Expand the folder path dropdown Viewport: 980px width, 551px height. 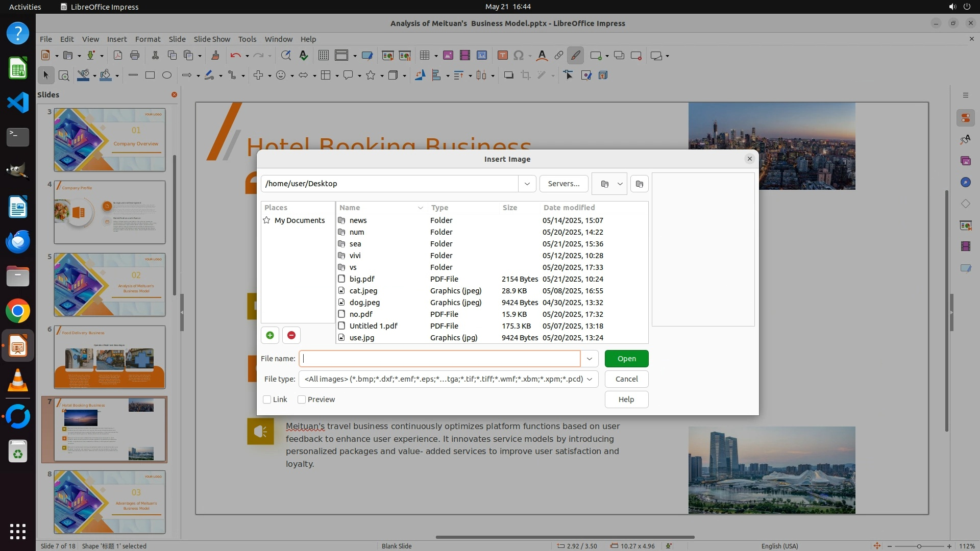point(527,184)
